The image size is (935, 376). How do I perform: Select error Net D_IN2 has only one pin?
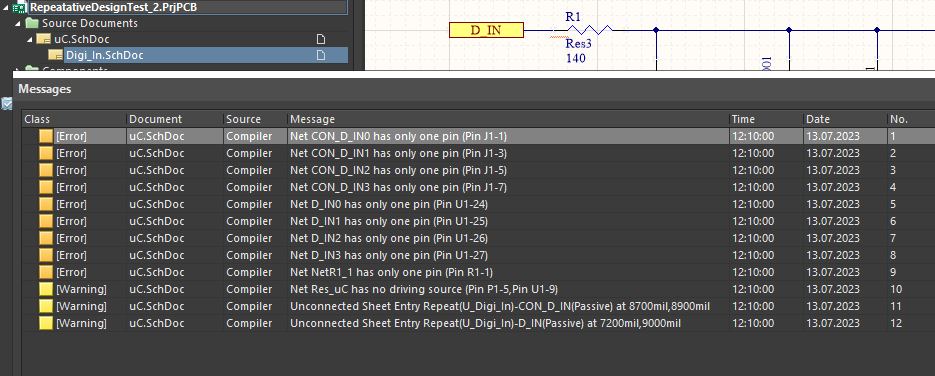pyautogui.click(x=478, y=238)
